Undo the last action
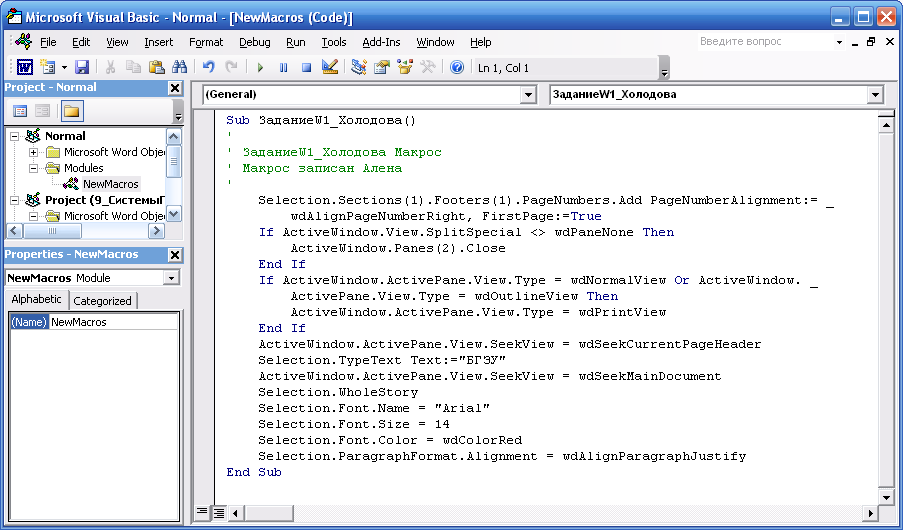The width and height of the screenshot is (903, 530). [x=208, y=67]
